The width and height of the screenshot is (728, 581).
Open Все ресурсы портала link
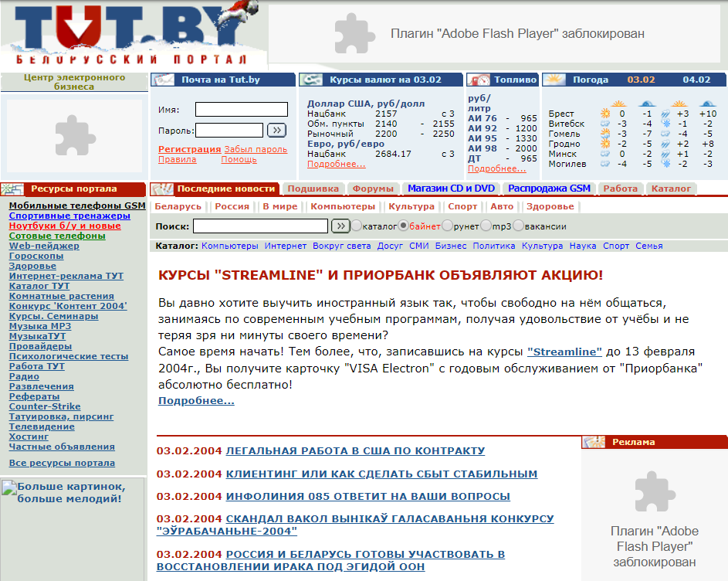tap(63, 463)
